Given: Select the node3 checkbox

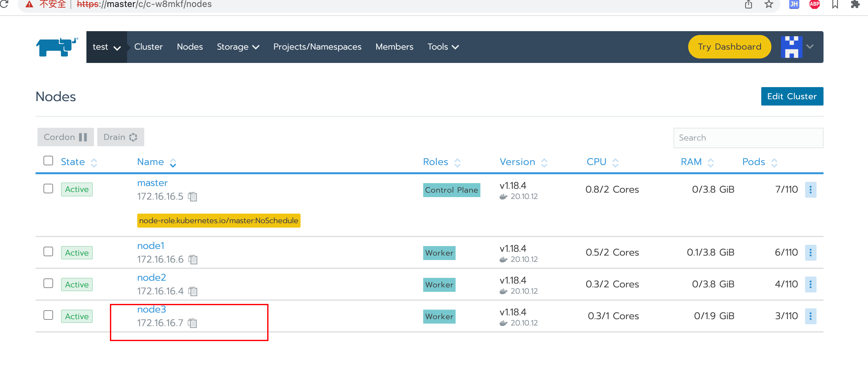Looking at the screenshot, I should tap(48, 315).
